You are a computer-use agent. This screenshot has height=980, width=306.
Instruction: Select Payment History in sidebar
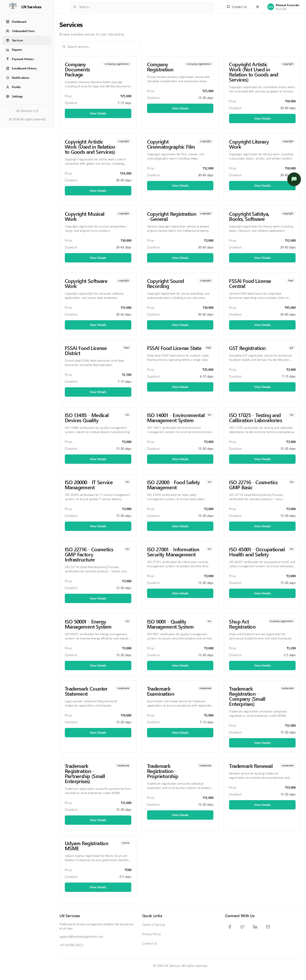tap(27, 59)
